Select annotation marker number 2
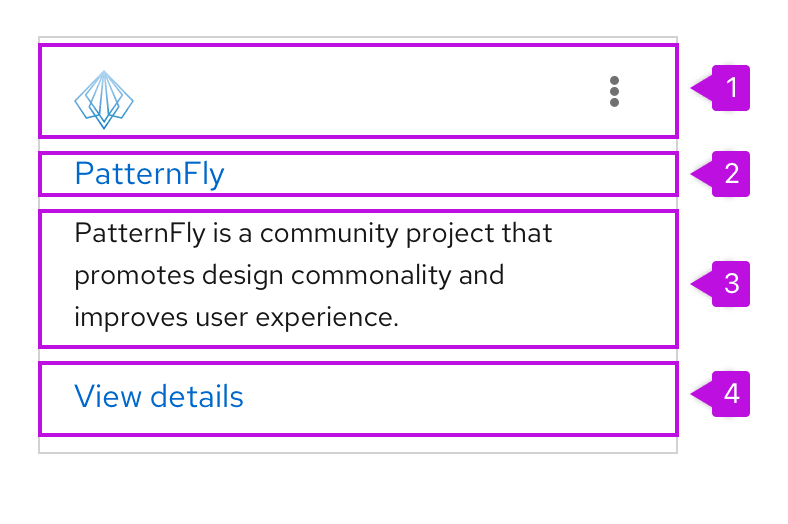This screenshot has height=524, width=788. click(731, 174)
